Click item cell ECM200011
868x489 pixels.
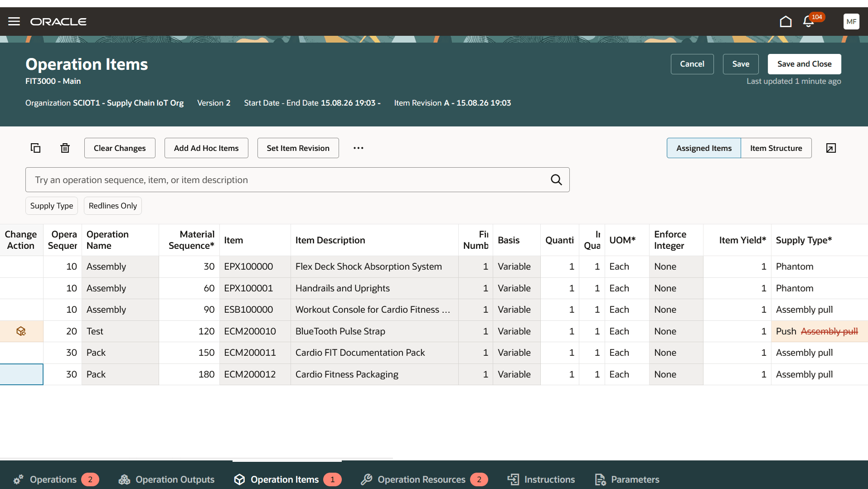(255, 353)
